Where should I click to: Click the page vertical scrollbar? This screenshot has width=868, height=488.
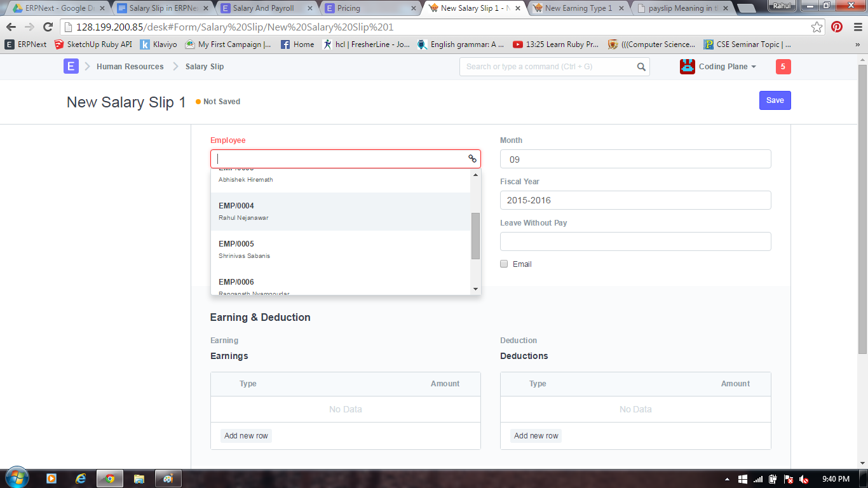pyautogui.click(x=862, y=210)
